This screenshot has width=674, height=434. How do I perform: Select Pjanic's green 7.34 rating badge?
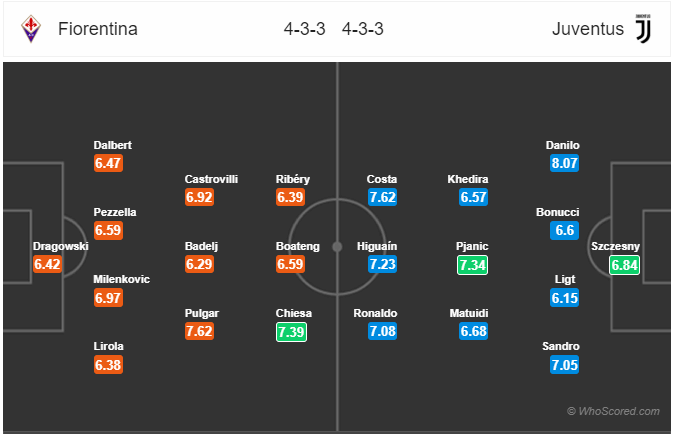472,265
